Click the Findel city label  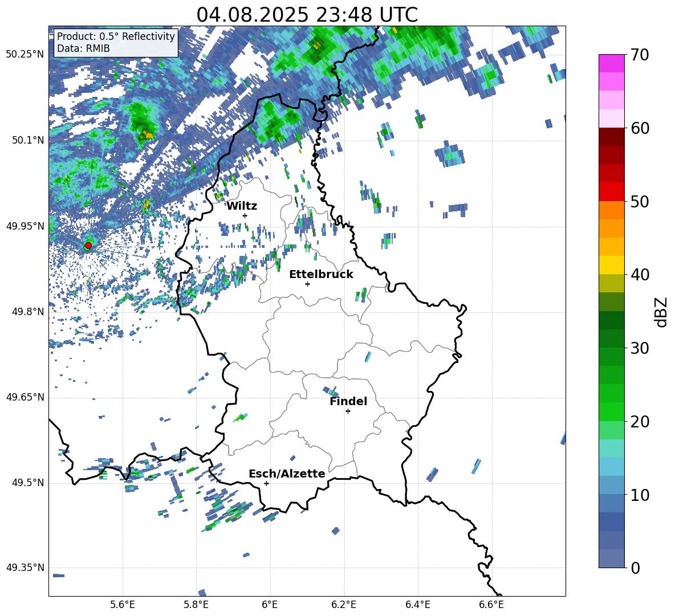click(348, 401)
